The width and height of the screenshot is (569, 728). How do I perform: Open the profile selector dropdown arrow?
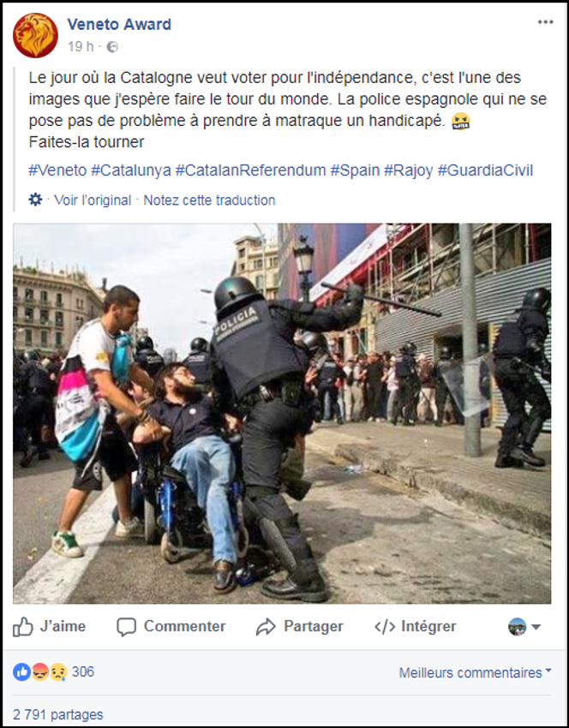coord(536,627)
